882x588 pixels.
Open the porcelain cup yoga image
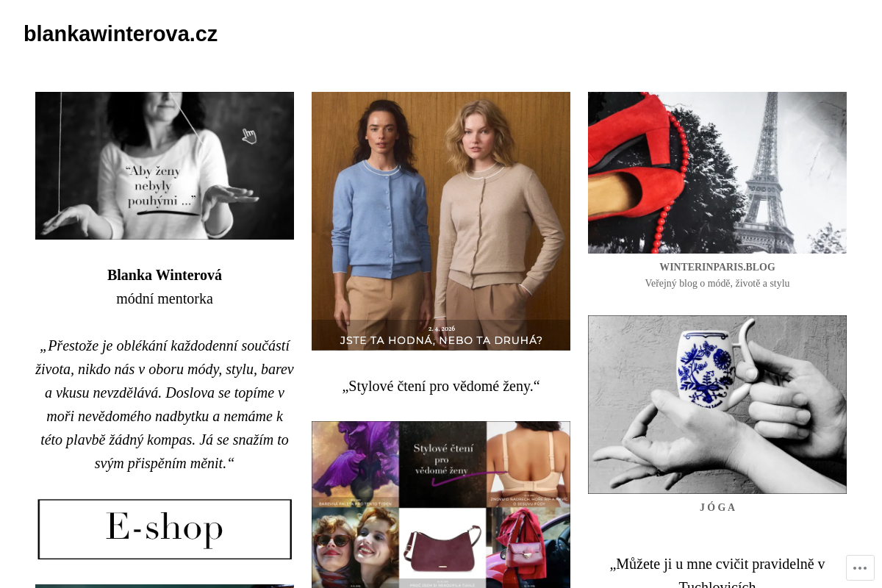tap(717, 404)
